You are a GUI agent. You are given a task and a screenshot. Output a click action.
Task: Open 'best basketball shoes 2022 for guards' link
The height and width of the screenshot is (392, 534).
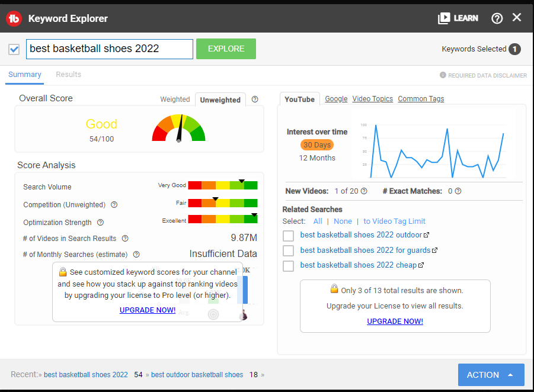[x=365, y=250]
